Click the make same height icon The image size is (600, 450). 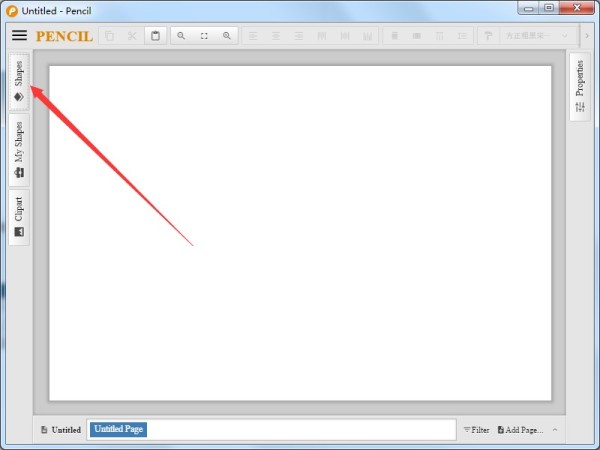pyautogui.click(x=417, y=36)
